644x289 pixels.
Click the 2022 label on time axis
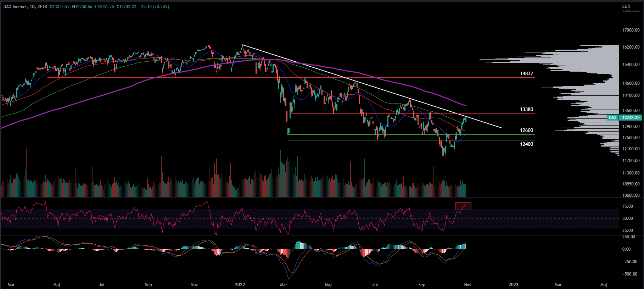(240, 284)
